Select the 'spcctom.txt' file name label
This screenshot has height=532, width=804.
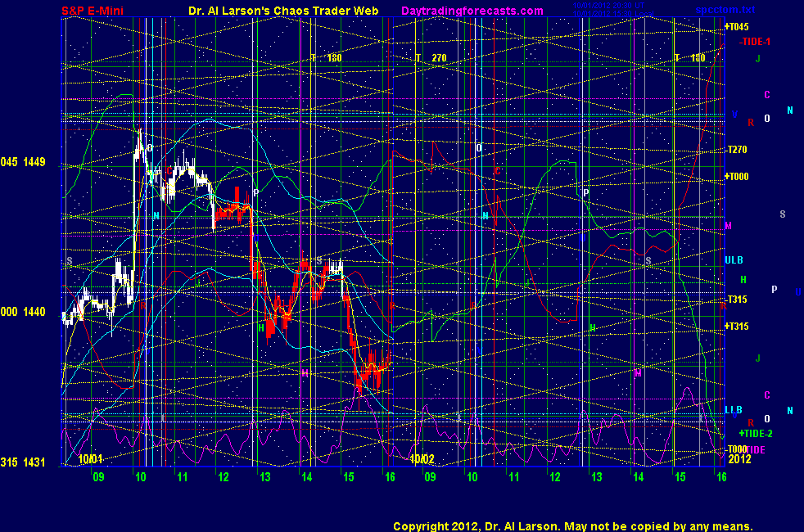[725, 10]
